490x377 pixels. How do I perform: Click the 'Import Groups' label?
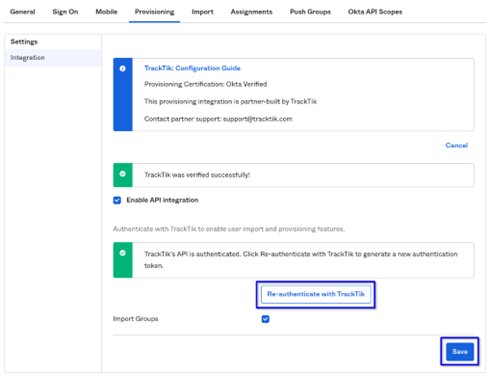[x=135, y=319]
